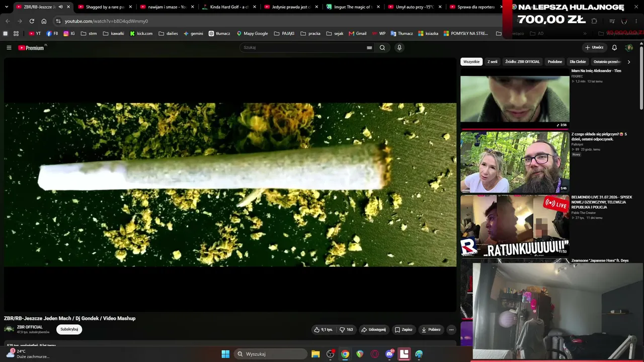Expand the ksiazka bookmarks folder
644x362 pixels.
pos(428,34)
